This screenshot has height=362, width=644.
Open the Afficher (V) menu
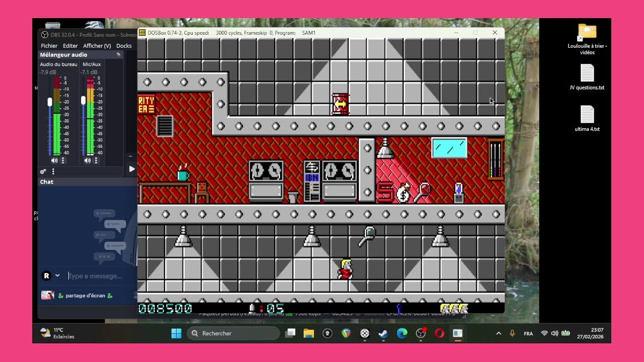click(97, 46)
